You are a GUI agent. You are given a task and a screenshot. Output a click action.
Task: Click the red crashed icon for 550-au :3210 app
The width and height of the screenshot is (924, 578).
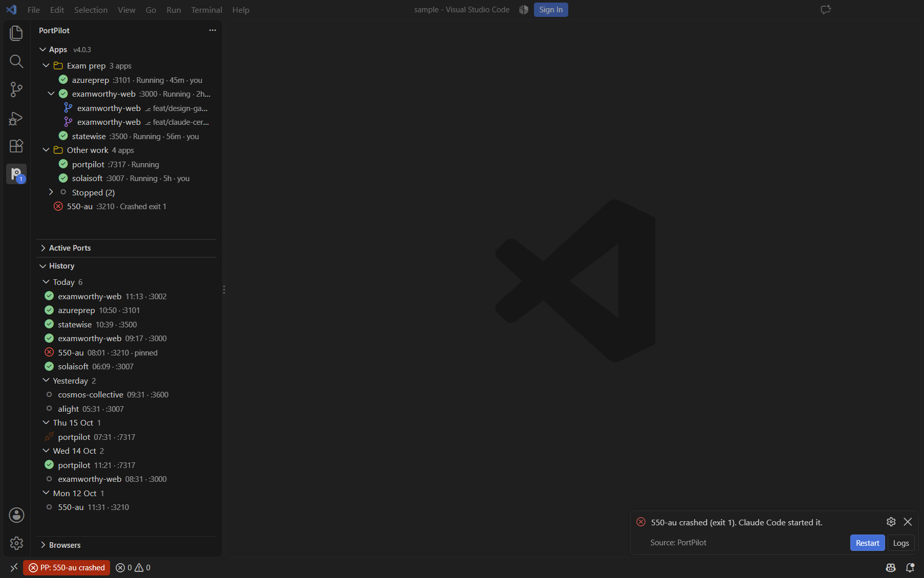point(58,206)
